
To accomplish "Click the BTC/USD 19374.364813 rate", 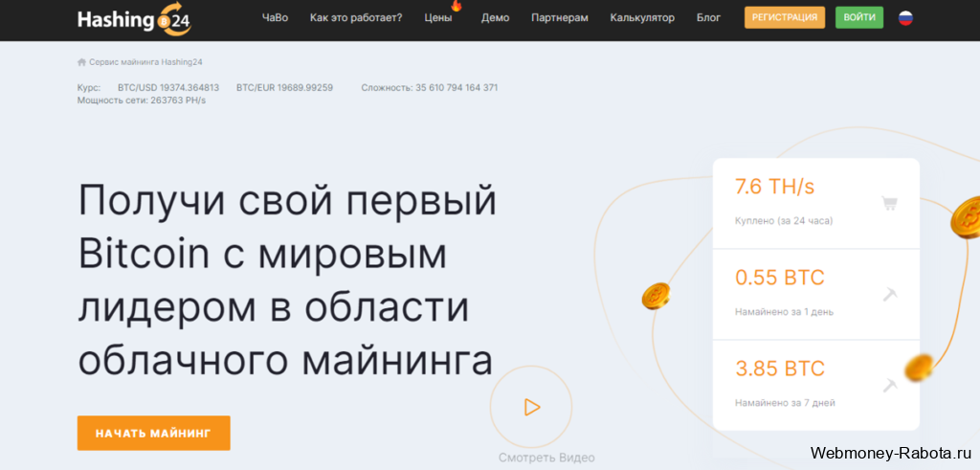I will (168, 87).
